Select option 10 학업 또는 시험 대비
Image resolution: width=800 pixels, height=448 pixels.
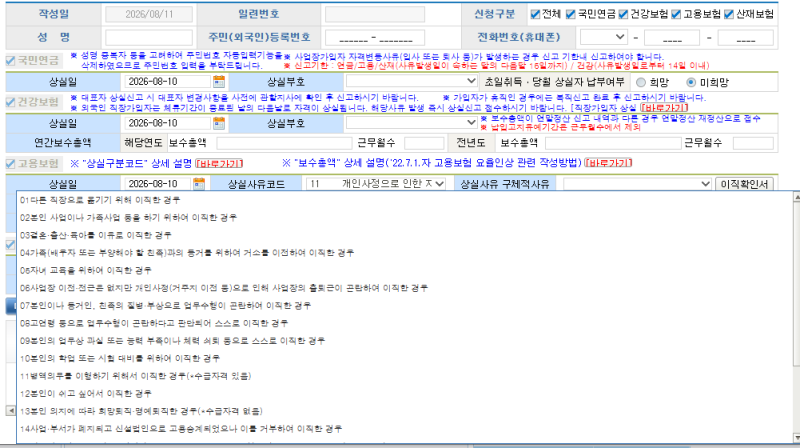tap(404, 358)
